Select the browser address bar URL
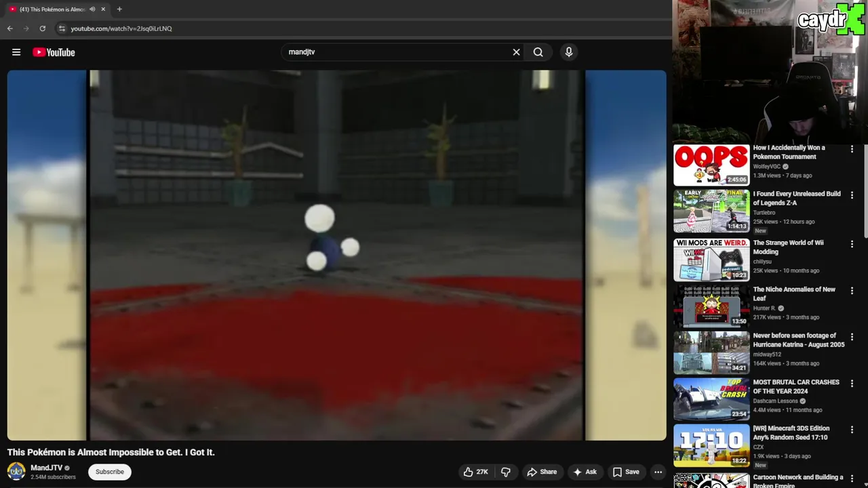Viewport: 868px width, 488px height. pos(121,28)
